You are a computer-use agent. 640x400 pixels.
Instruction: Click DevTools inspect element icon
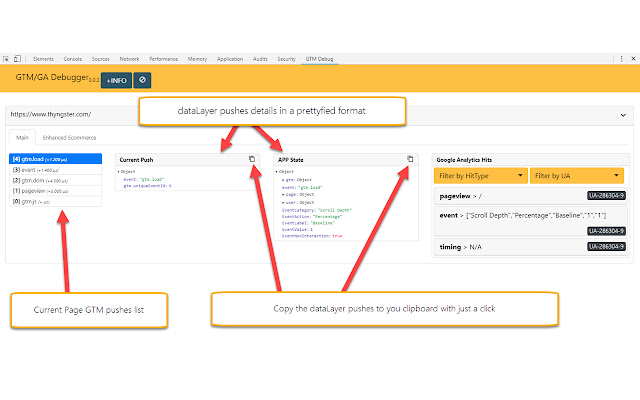point(8,60)
